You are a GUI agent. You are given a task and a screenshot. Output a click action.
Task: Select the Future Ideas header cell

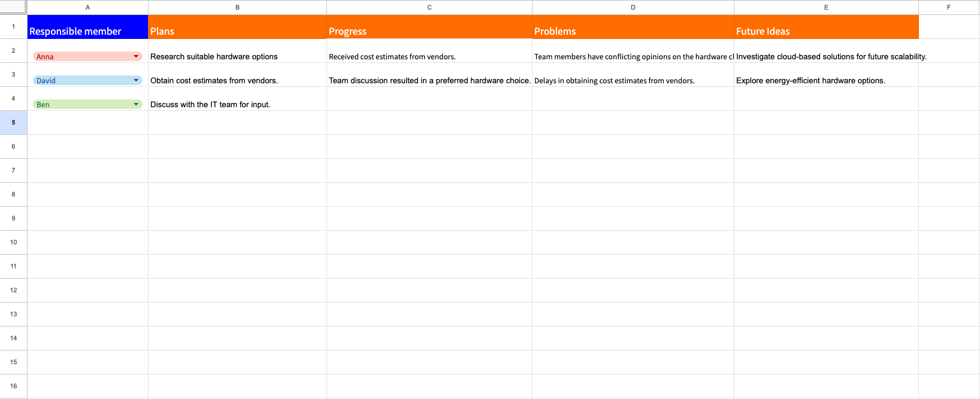[x=826, y=27]
